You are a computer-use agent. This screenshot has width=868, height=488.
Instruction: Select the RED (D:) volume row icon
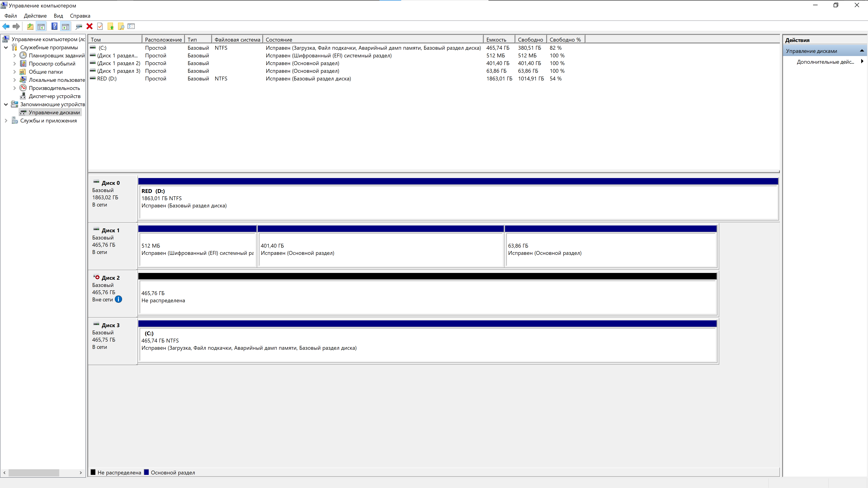pos(93,78)
